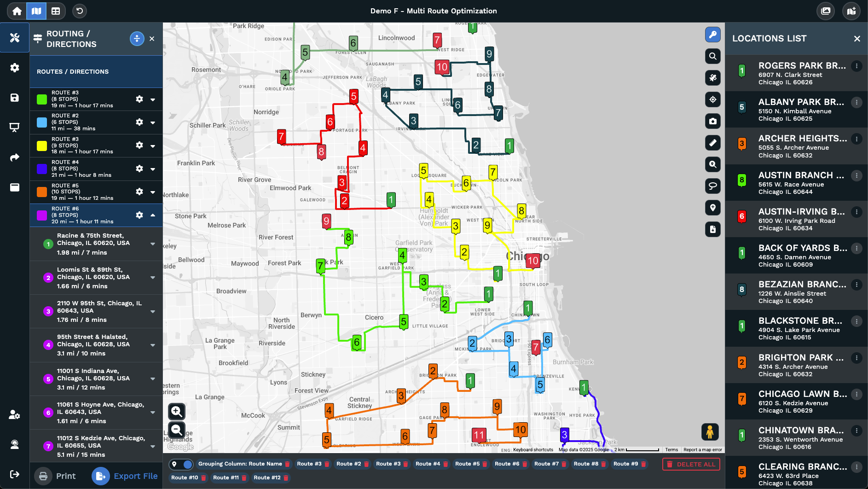Expand the Route #4 entry arrow
Image resolution: width=868 pixels, height=489 pixels.
pyautogui.click(x=153, y=169)
